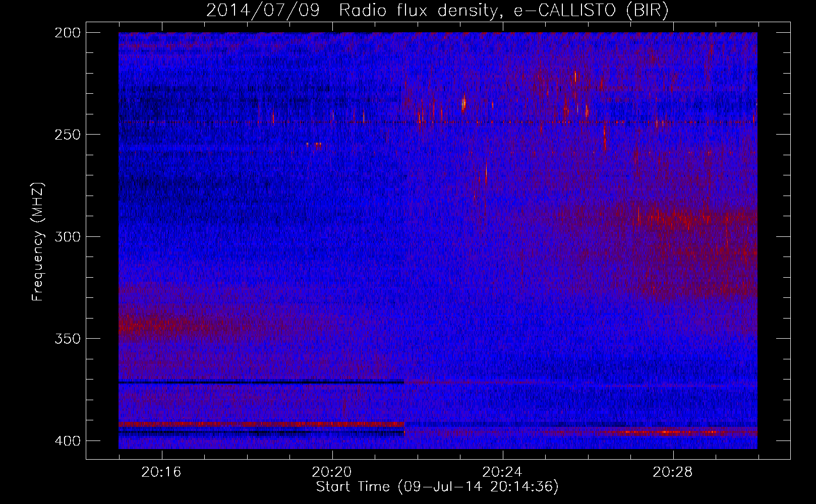Screen dimensions: 816x504
Task: Click the '350' frequency tick label
Action: 67,339
